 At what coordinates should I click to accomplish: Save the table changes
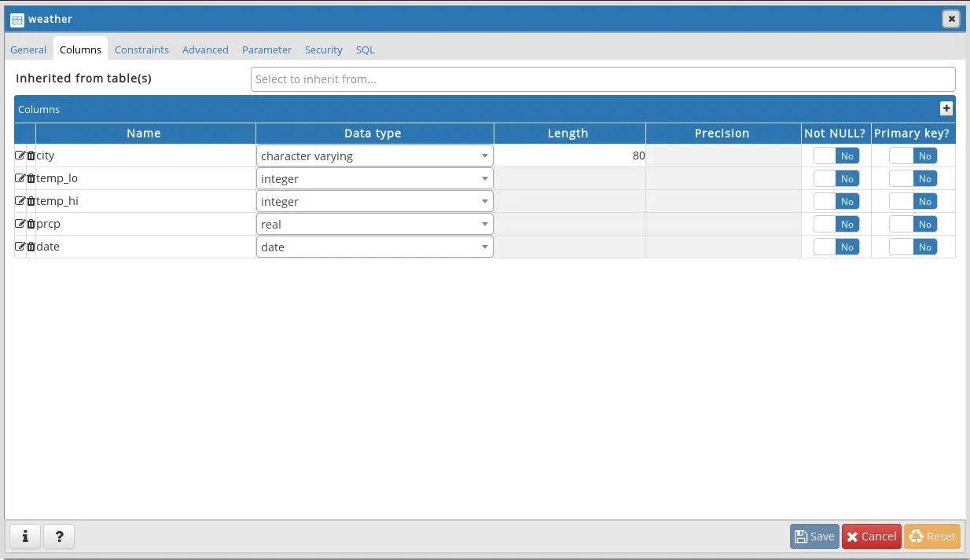[814, 536]
